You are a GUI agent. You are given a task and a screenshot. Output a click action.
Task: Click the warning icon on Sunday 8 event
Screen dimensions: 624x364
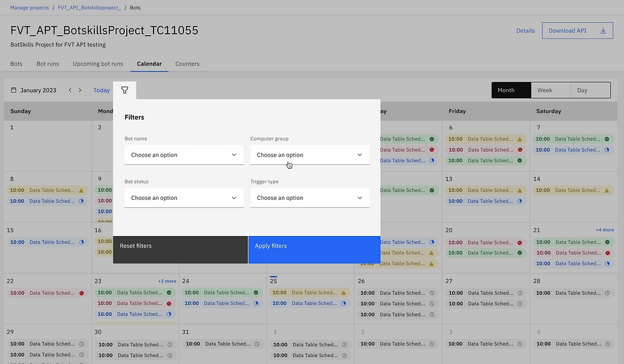pyautogui.click(x=82, y=190)
